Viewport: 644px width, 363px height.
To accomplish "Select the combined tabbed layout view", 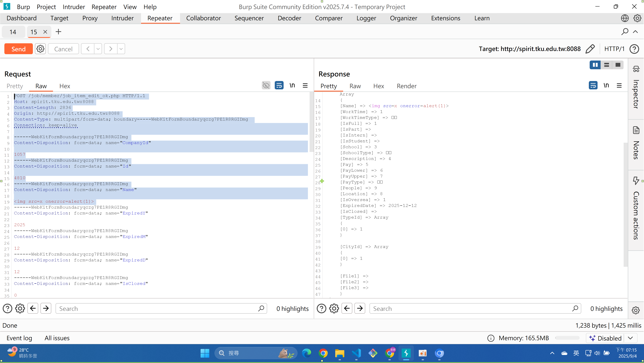I will coord(618,65).
